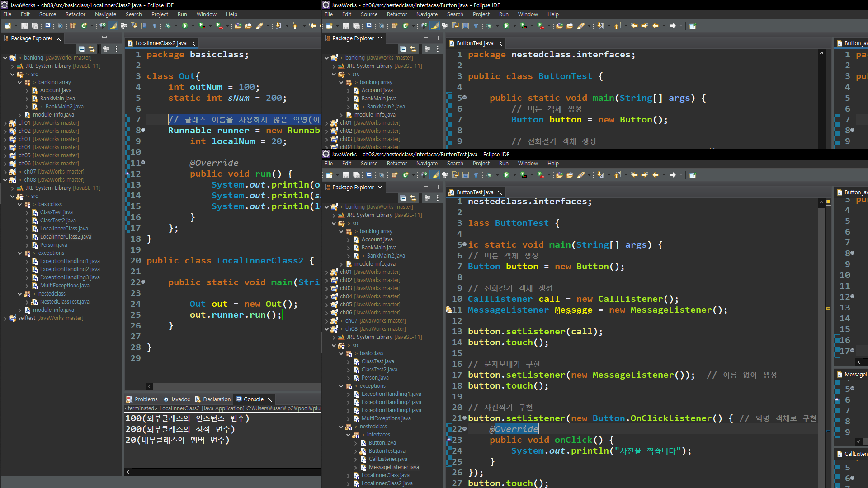Image resolution: width=868 pixels, height=488 pixels.
Task: Click Back arrow in top-right Button.java window toolbar
Action: coord(656,26)
